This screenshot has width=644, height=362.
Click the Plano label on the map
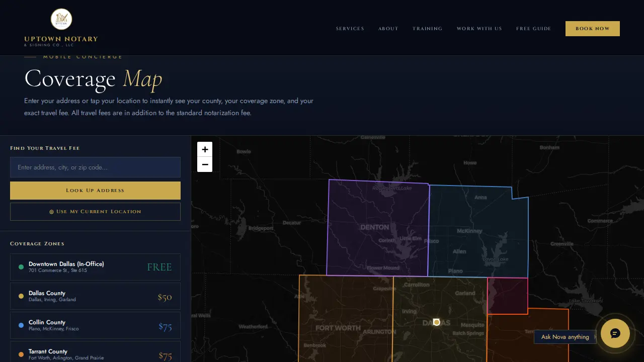(x=455, y=271)
